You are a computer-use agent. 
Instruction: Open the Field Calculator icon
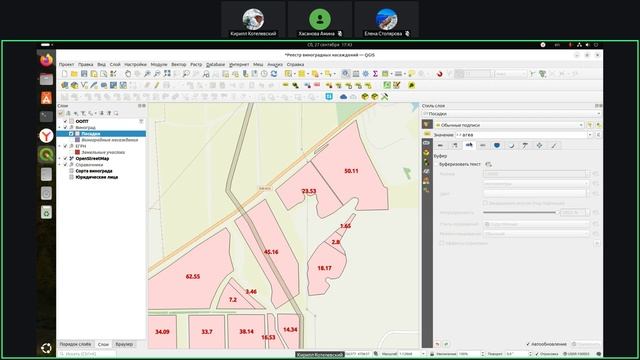coord(356,74)
